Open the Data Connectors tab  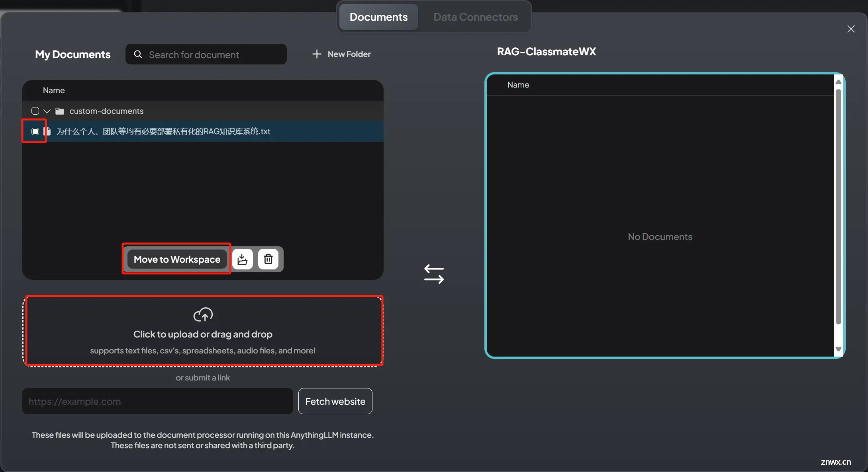tap(476, 17)
